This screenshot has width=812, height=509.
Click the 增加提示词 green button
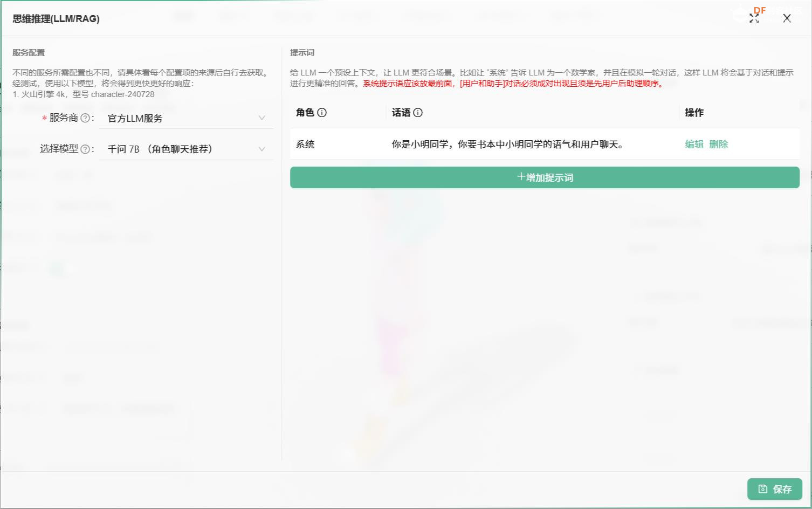pyautogui.click(x=545, y=177)
